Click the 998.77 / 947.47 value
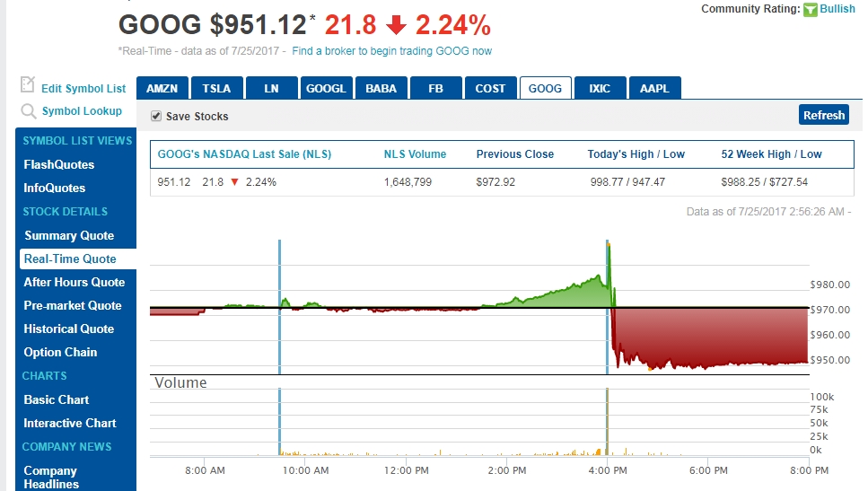868x491 pixels. point(627,181)
